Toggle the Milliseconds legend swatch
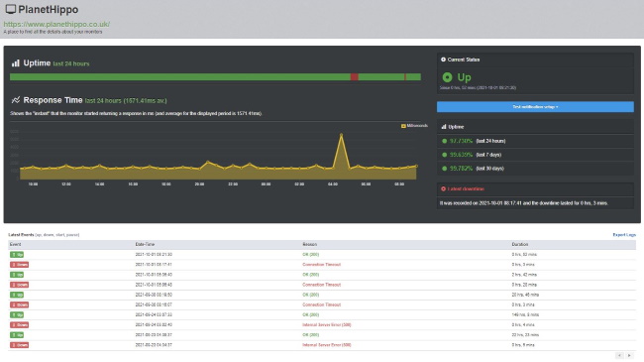Screen dimensions: 644x362 (403, 126)
